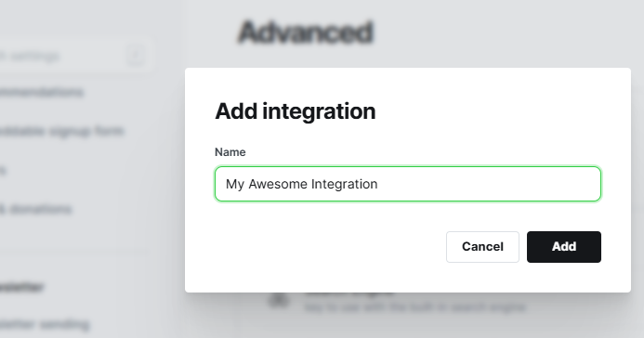
Task: Click the Name field label
Action: [230, 152]
